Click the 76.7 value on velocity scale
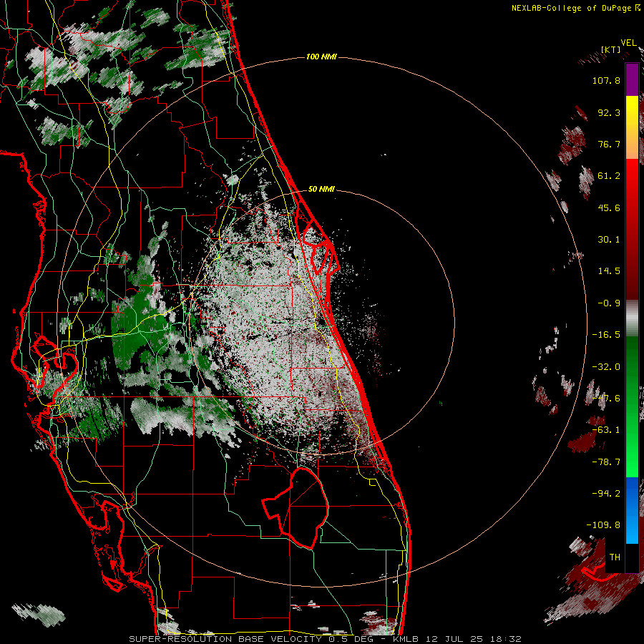 tap(609, 144)
